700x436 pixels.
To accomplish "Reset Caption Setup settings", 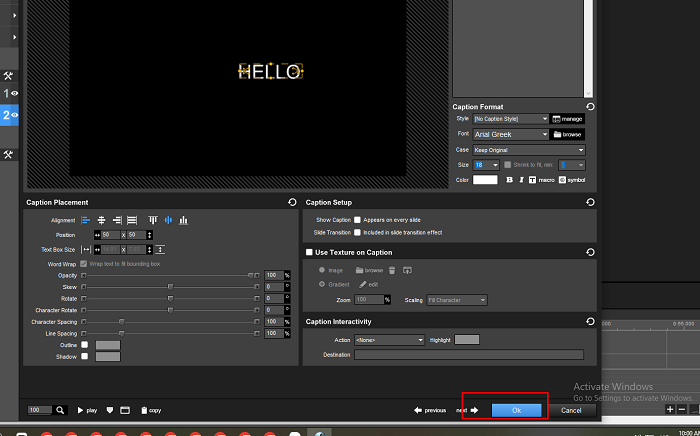I will click(x=590, y=202).
